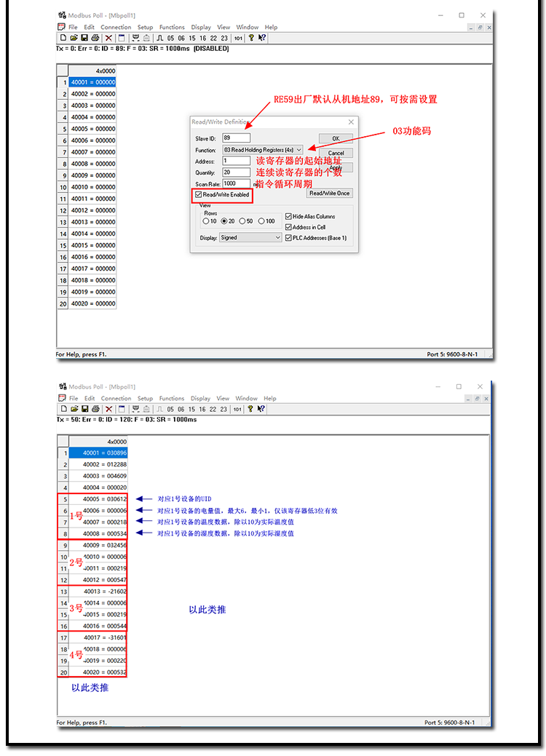
Task: Select cell 40020 = 000000 in upper window
Action: click(x=92, y=303)
